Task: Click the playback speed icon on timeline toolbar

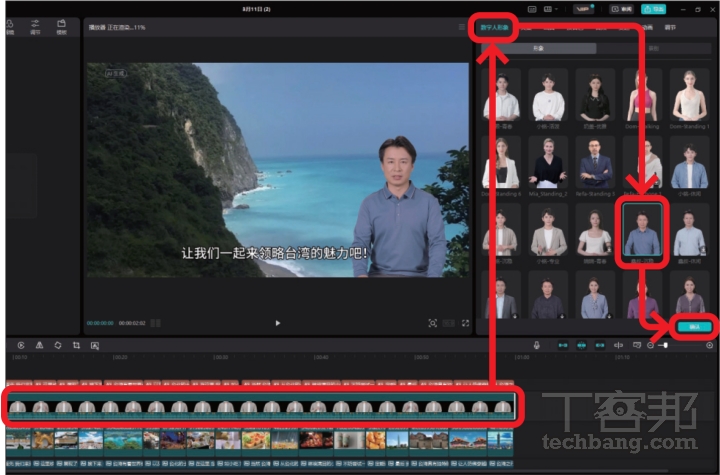Action: pos(21,345)
